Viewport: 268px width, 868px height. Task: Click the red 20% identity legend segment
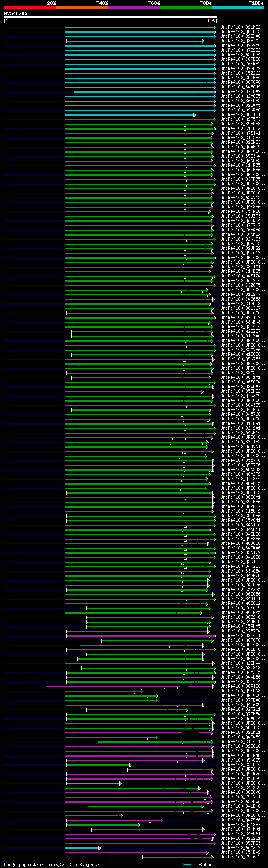30,8
